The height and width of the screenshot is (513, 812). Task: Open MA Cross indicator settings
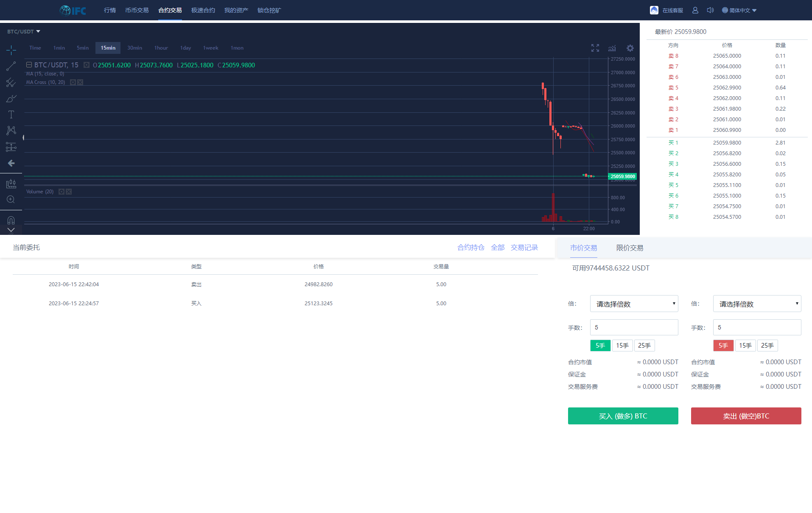(73, 82)
